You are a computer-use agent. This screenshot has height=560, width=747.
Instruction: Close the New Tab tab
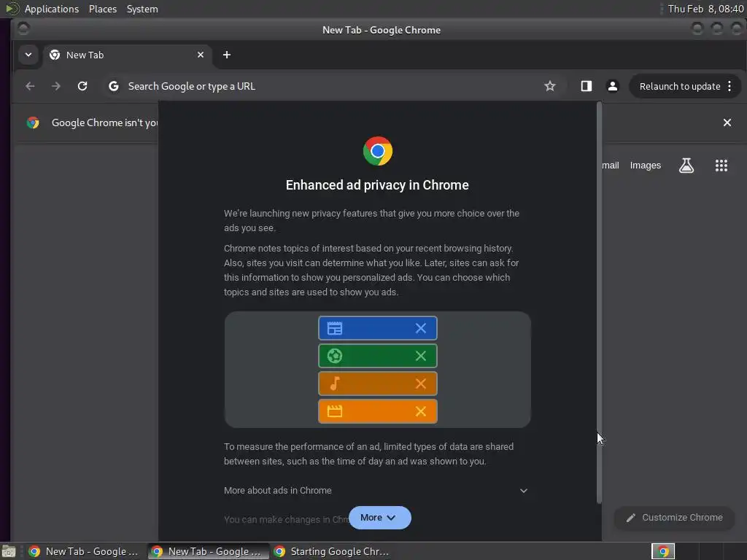(201, 55)
